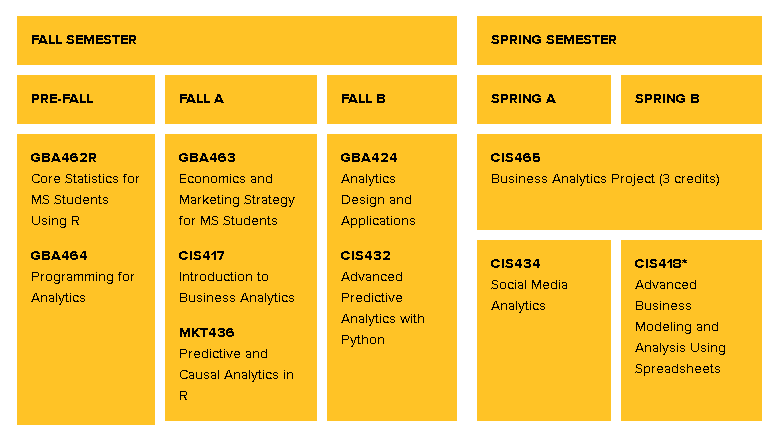Click the GBA424 course code
Image resolution: width=773 pixels, height=425 pixels.
(x=369, y=158)
